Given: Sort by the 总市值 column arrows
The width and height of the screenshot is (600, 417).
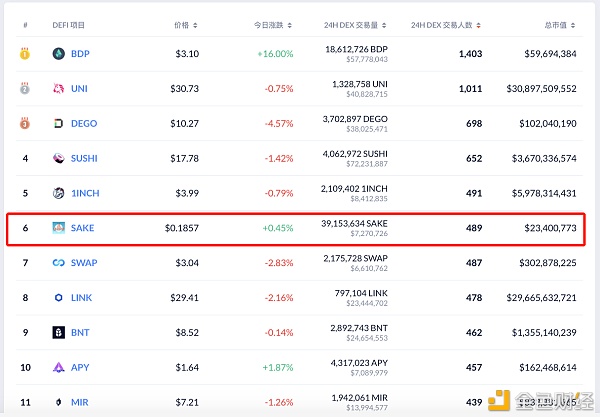Looking at the screenshot, I should (x=573, y=25).
